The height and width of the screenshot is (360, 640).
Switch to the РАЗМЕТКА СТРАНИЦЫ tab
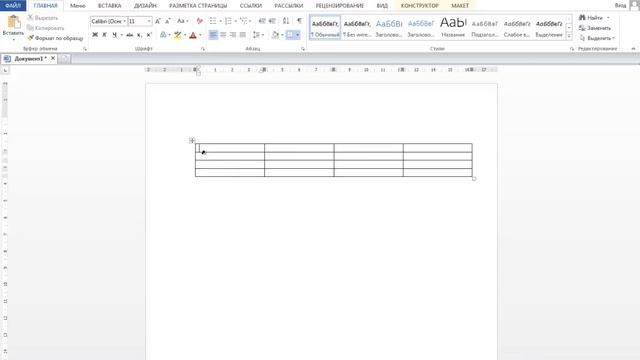click(198, 6)
